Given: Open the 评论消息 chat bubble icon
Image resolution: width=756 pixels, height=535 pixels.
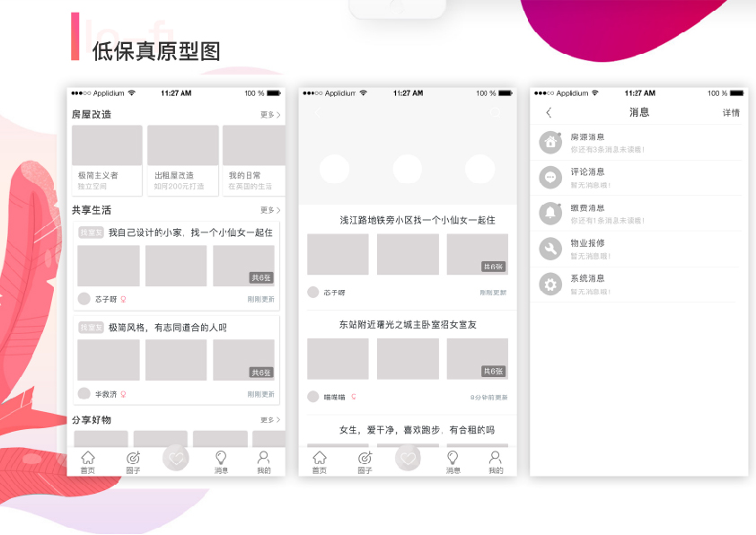Looking at the screenshot, I should click(x=550, y=178).
